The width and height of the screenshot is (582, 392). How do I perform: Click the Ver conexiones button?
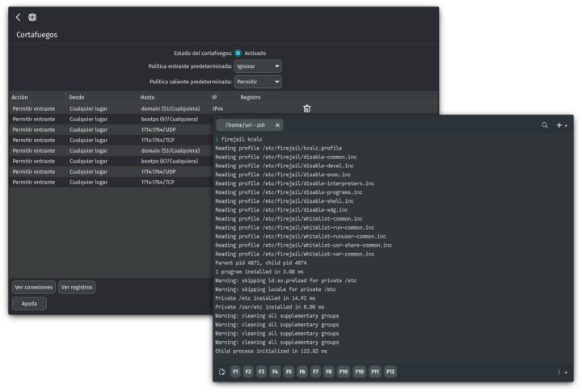(x=33, y=287)
